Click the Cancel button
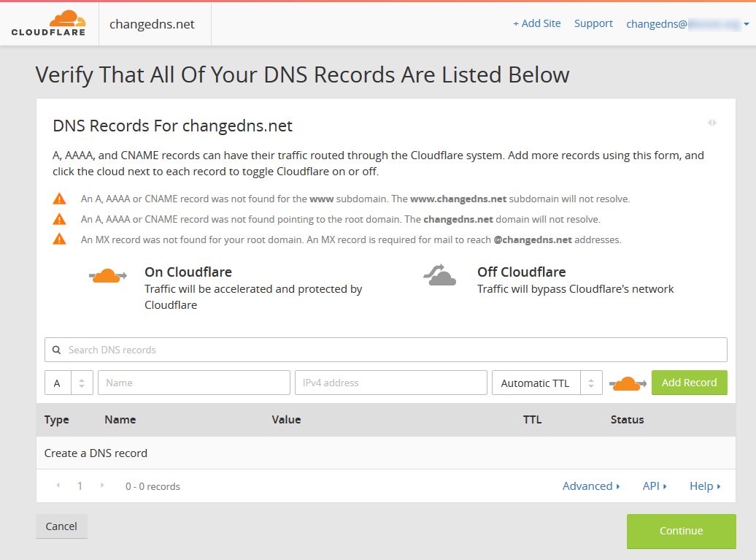This screenshot has width=756, height=560. (x=61, y=526)
